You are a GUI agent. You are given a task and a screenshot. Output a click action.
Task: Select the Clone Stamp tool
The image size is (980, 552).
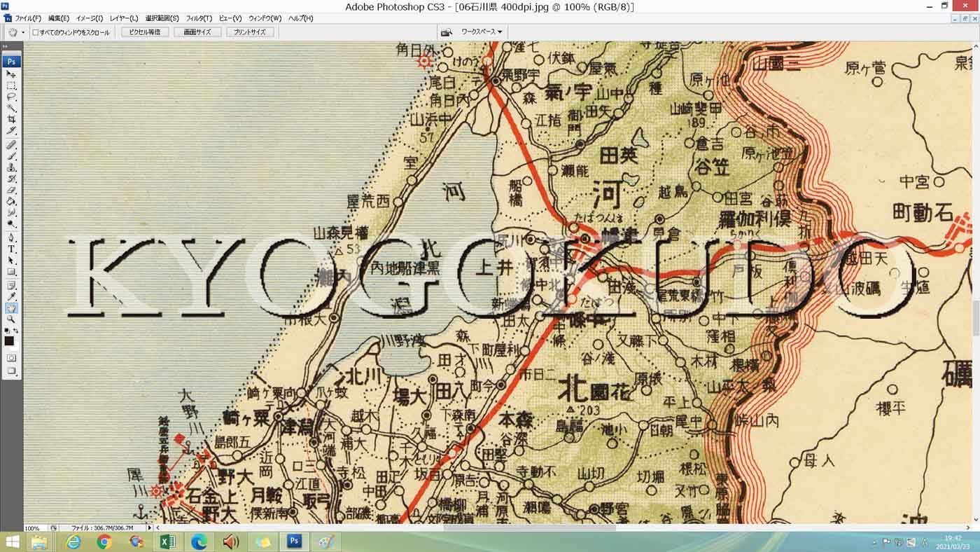11,167
